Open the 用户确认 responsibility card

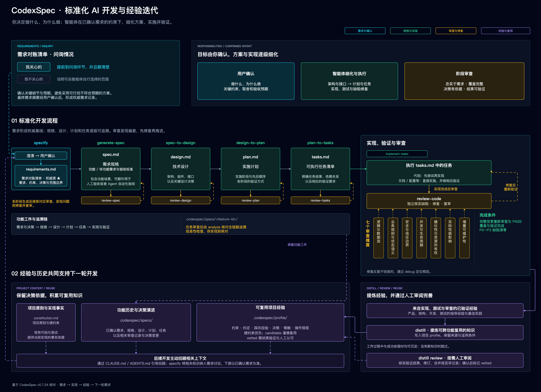pos(246,81)
